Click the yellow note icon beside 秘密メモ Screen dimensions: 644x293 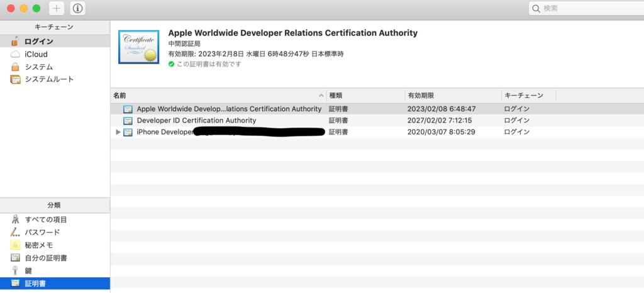(15, 245)
